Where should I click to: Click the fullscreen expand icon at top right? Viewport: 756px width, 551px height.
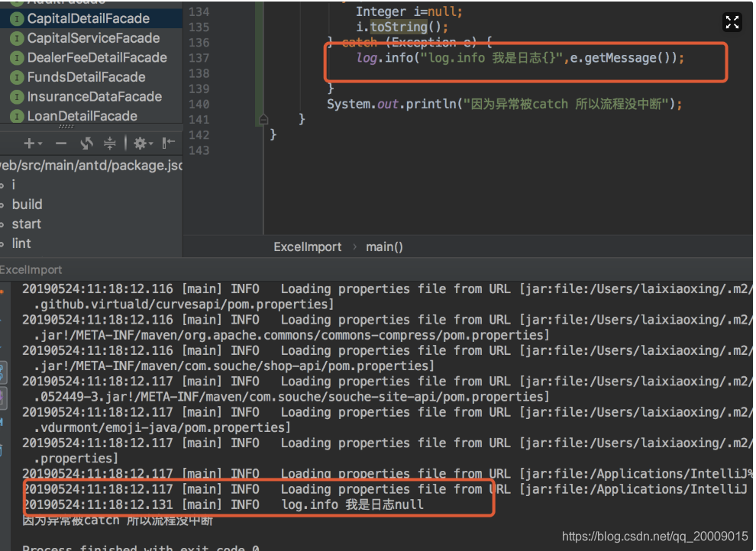(x=732, y=22)
